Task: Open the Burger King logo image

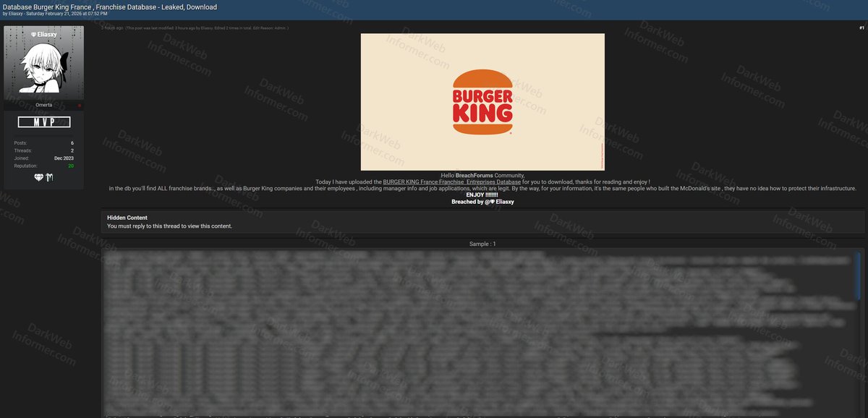Action: [482, 102]
